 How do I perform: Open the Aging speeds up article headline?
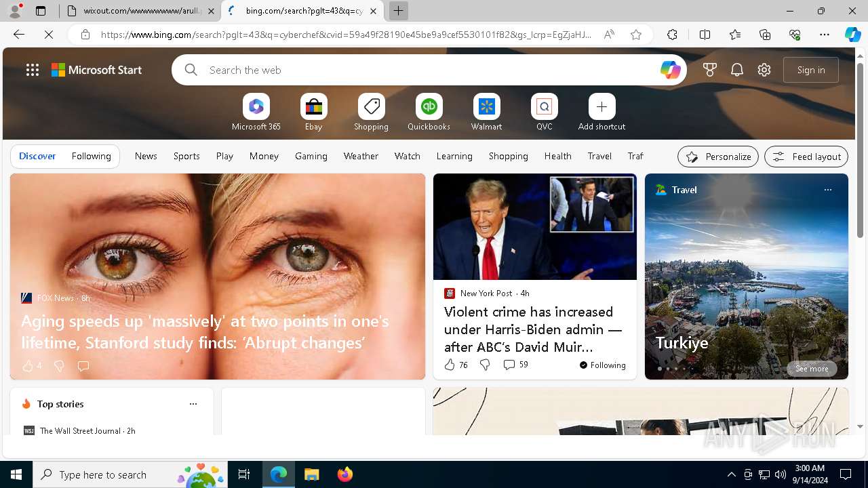click(205, 331)
